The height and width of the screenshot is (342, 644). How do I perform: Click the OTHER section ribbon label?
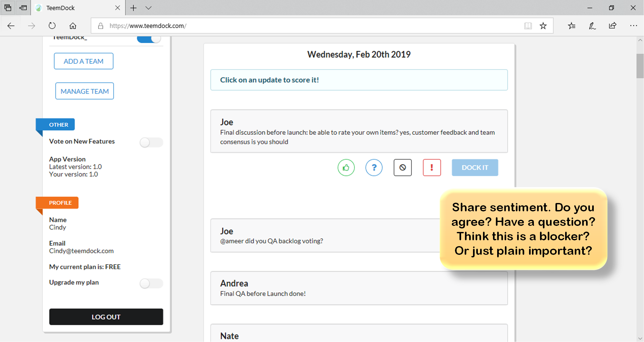coord(55,125)
